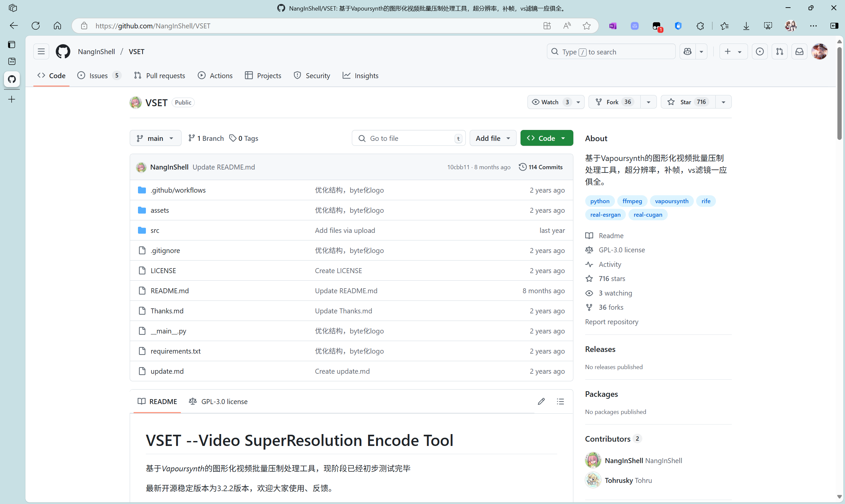Screen dimensions: 845x504
Task: Open commit hash 10cbb11
Action: coord(458,167)
